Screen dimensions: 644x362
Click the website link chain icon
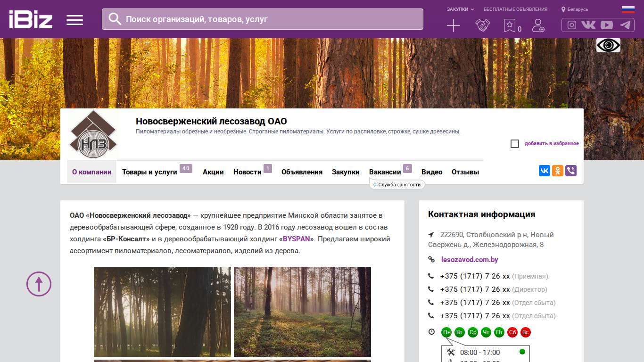click(x=431, y=260)
